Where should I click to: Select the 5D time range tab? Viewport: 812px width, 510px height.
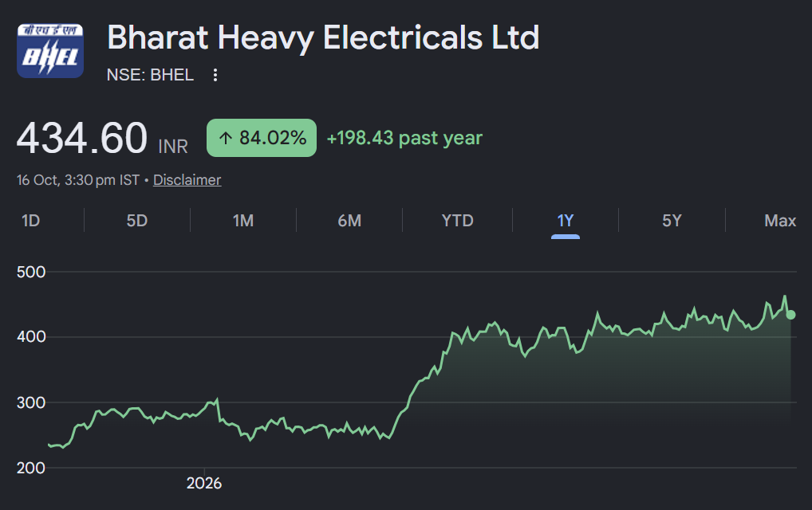(137, 221)
